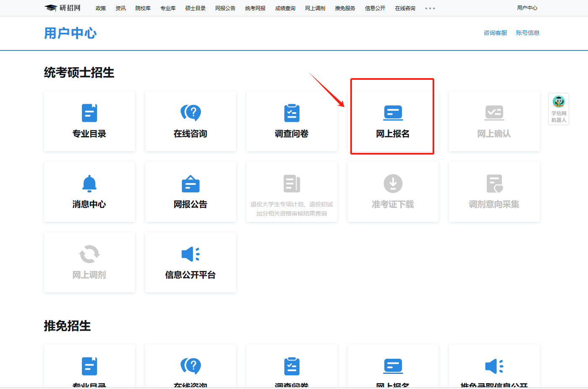Click the 调查问卷 card below 统考硕士招生
The height and width of the screenshot is (389, 588).
291,121
